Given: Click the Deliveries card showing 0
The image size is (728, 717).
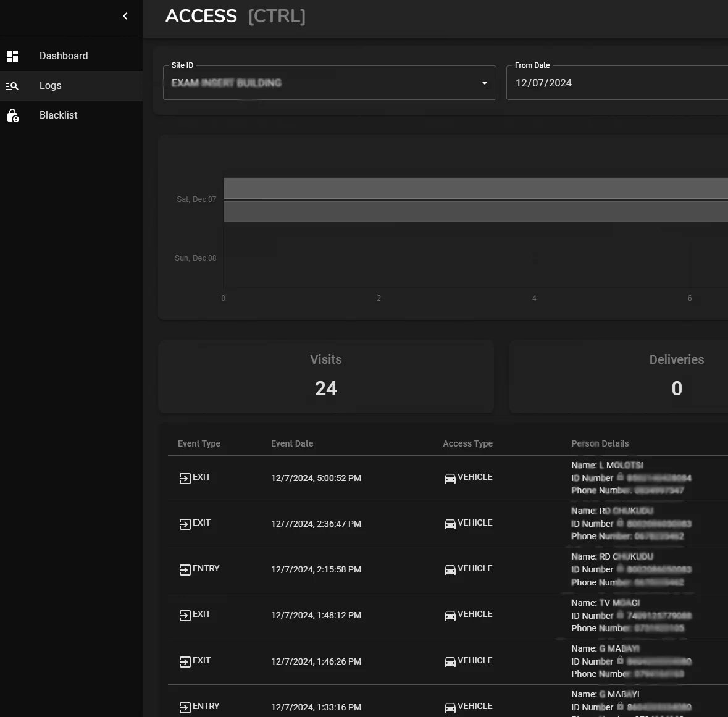Looking at the screenshot, I should pos(619,377).
